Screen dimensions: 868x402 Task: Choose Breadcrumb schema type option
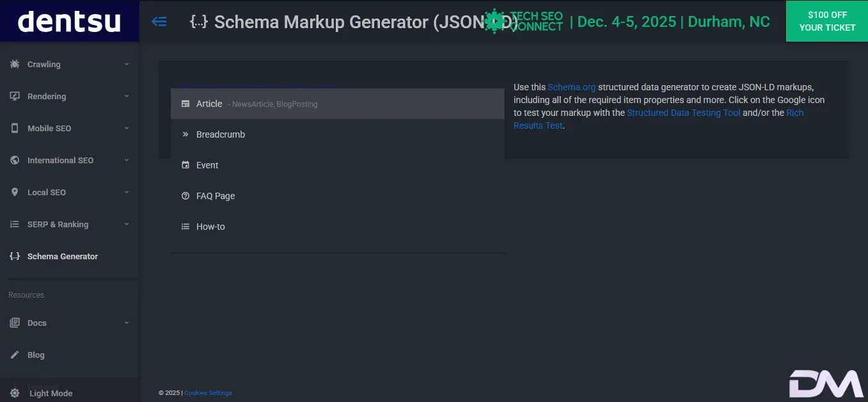221,134
